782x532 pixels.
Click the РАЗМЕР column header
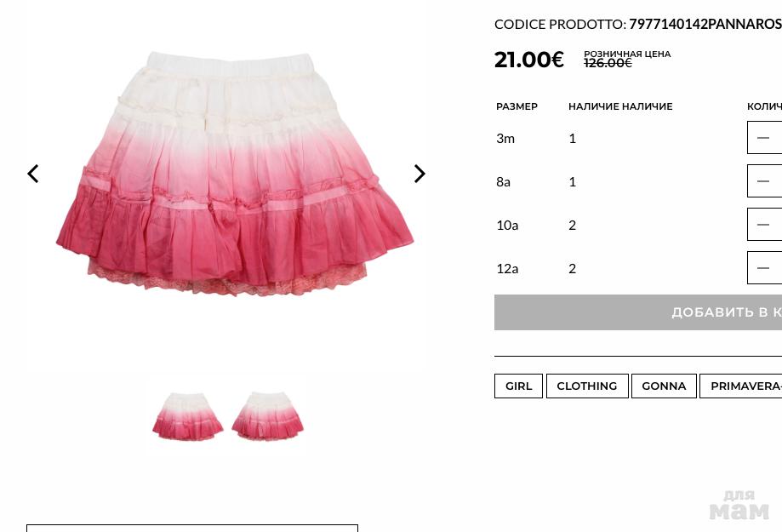click(x=517, y=106)
